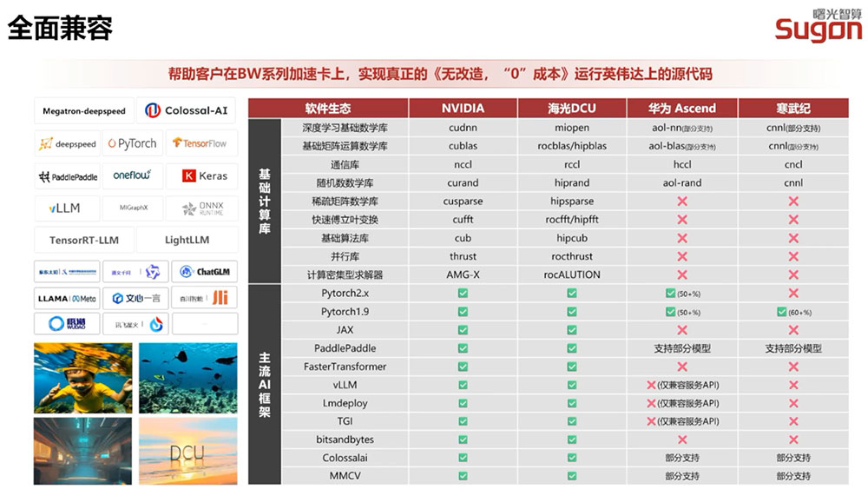Click the ONNX Runtime logo

(x=202, y=208)
